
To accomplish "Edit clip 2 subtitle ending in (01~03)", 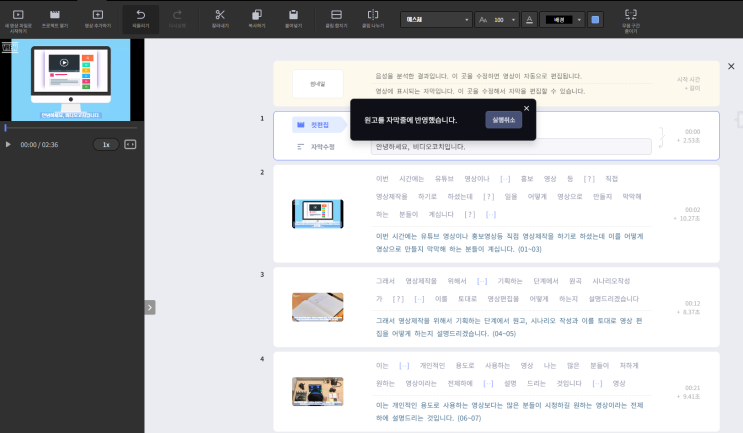I will [511, 243].
